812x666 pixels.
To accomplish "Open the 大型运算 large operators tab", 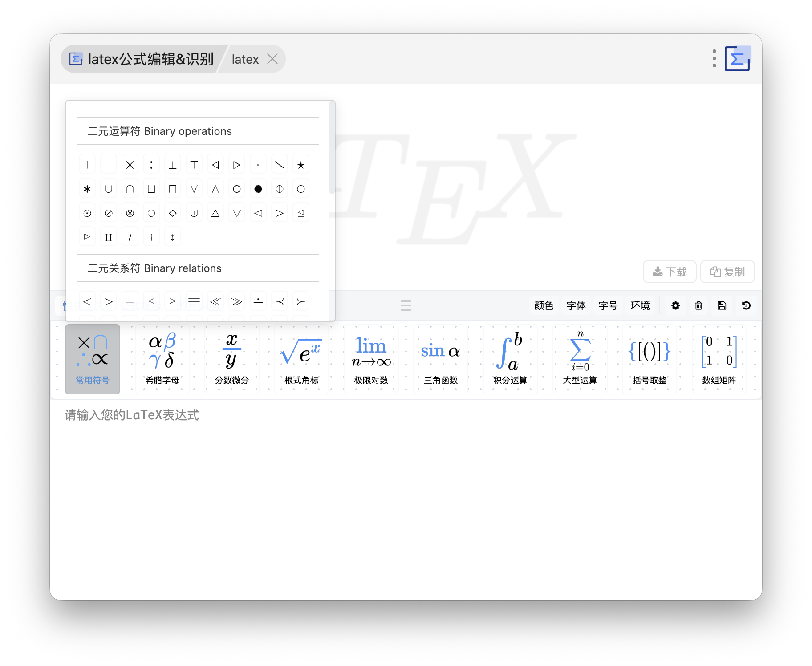I will pyautogui.click(x=580, y=359).
